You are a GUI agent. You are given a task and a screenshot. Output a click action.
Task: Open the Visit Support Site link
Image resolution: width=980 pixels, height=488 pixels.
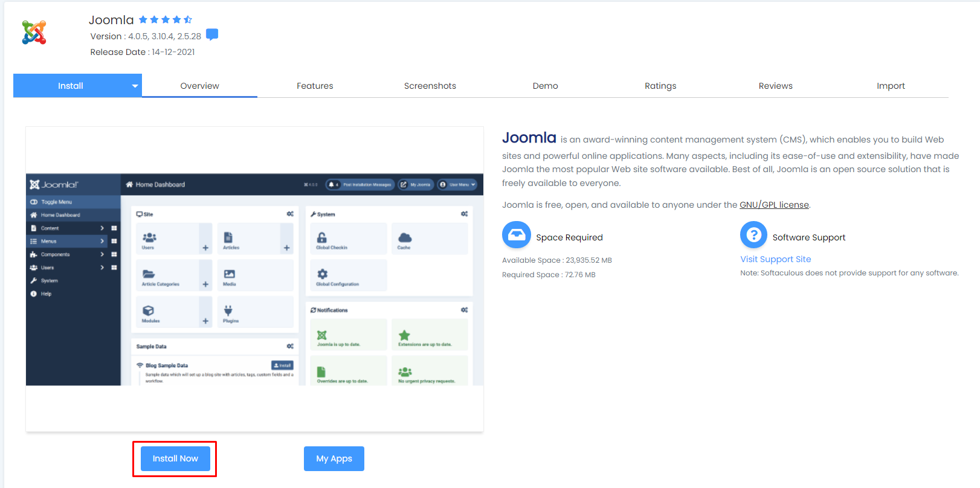pos(776,259)
